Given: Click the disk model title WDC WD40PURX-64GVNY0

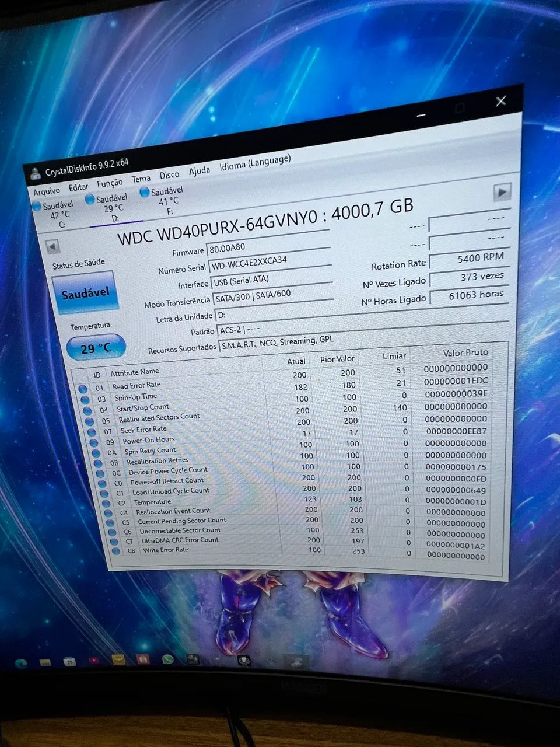Looking at the screenshot, I should (x=218, y=228).
